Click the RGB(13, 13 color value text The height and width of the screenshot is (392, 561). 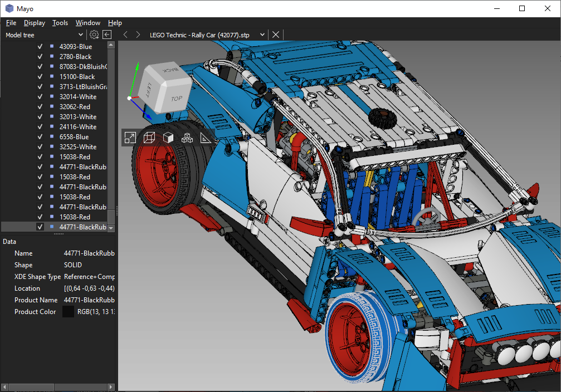point(96,312)
